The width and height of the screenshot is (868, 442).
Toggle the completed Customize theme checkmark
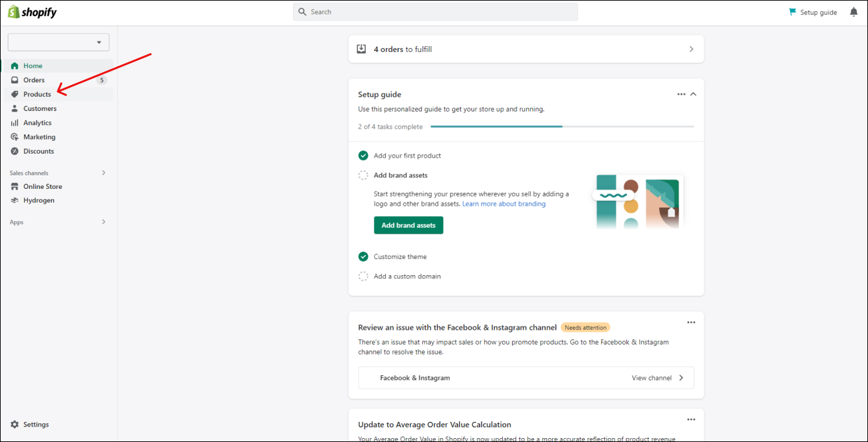[x=363, y=257]
